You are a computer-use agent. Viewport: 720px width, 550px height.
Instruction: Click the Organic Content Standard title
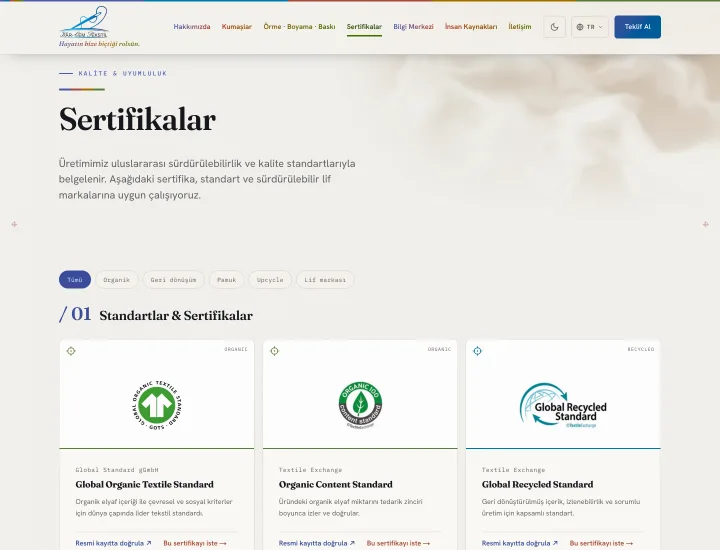tap(336, 484)
